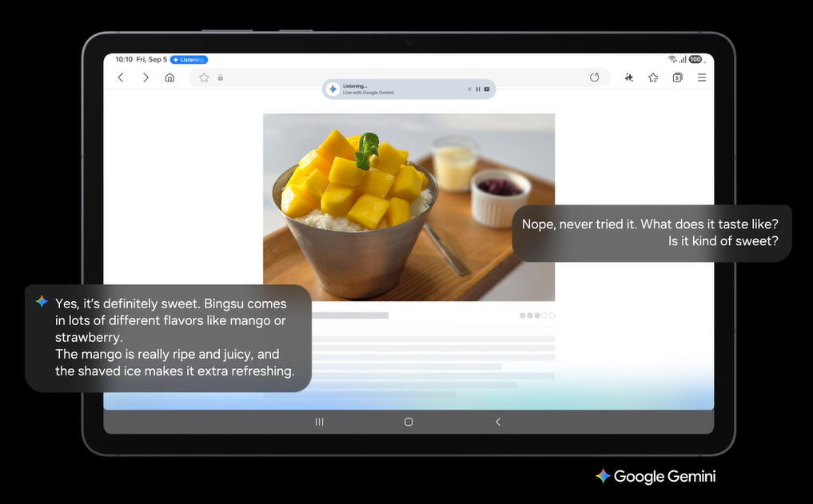Go forward in browser history
813x504 pixels.
tap(145, 77)
